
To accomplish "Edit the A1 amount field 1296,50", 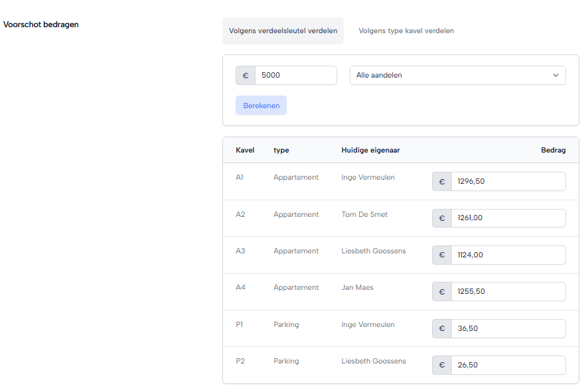I will [508, 182].
